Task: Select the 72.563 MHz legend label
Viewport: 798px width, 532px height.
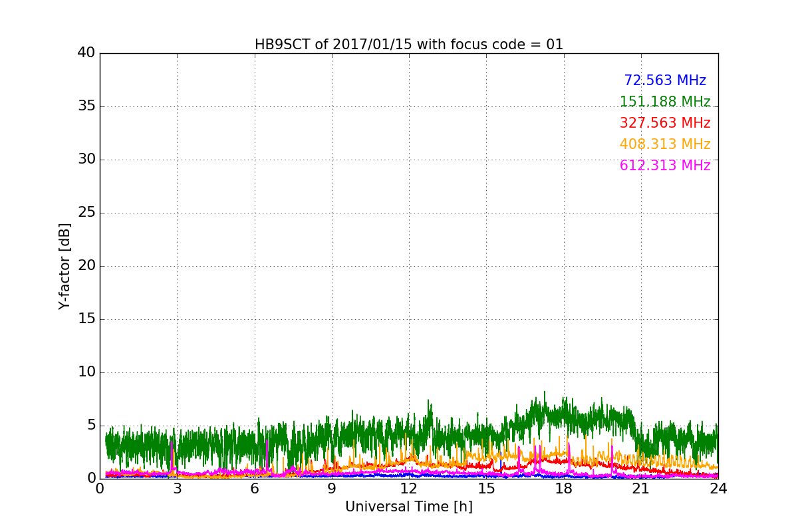Action: click(x=665, y=80)
